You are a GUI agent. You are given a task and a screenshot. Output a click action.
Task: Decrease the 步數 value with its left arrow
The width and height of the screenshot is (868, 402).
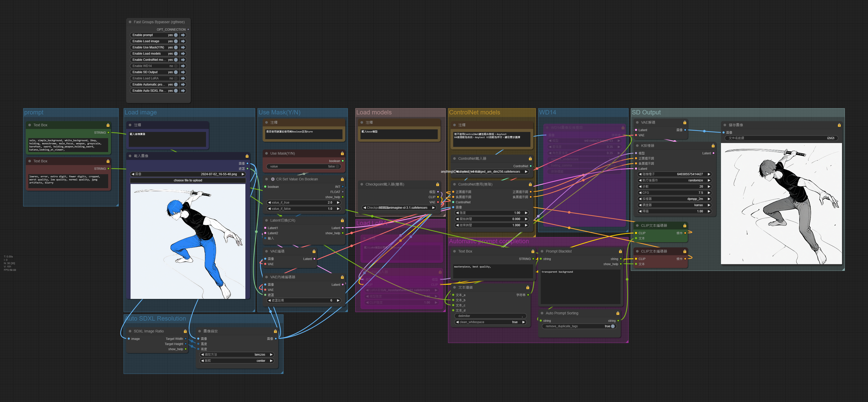click(x=640, y=187)
